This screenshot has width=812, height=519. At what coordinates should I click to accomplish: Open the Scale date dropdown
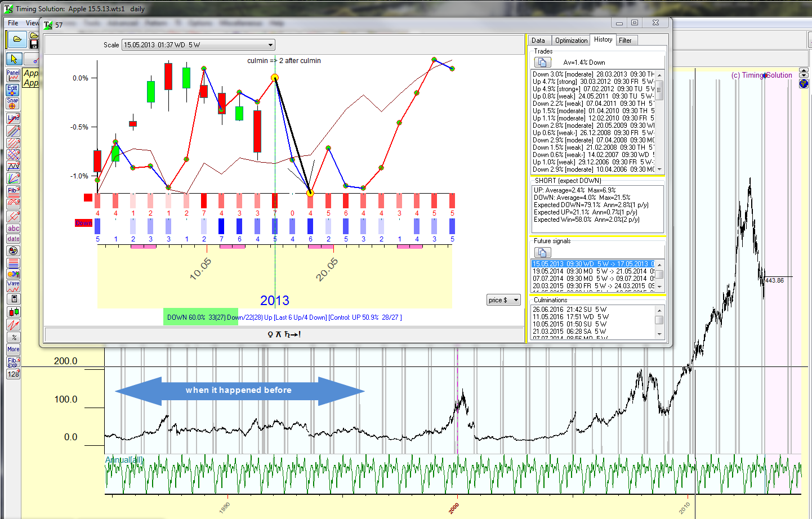pos(198,45)
